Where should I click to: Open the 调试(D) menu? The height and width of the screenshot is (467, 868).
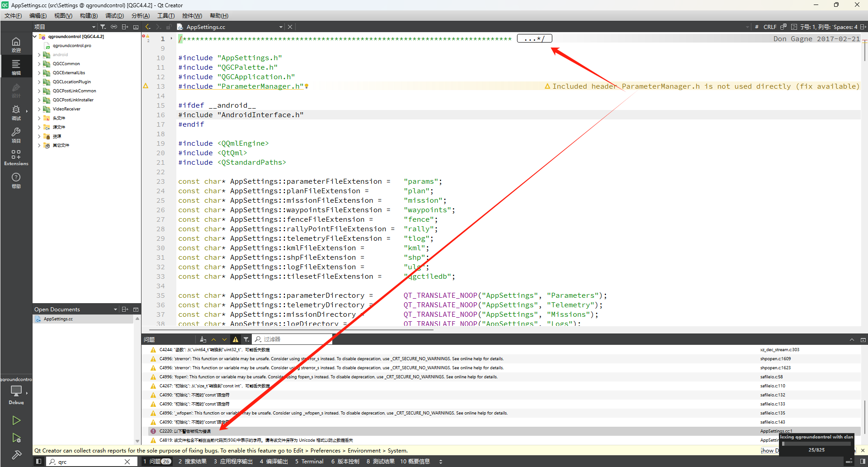tap(114, 16)
